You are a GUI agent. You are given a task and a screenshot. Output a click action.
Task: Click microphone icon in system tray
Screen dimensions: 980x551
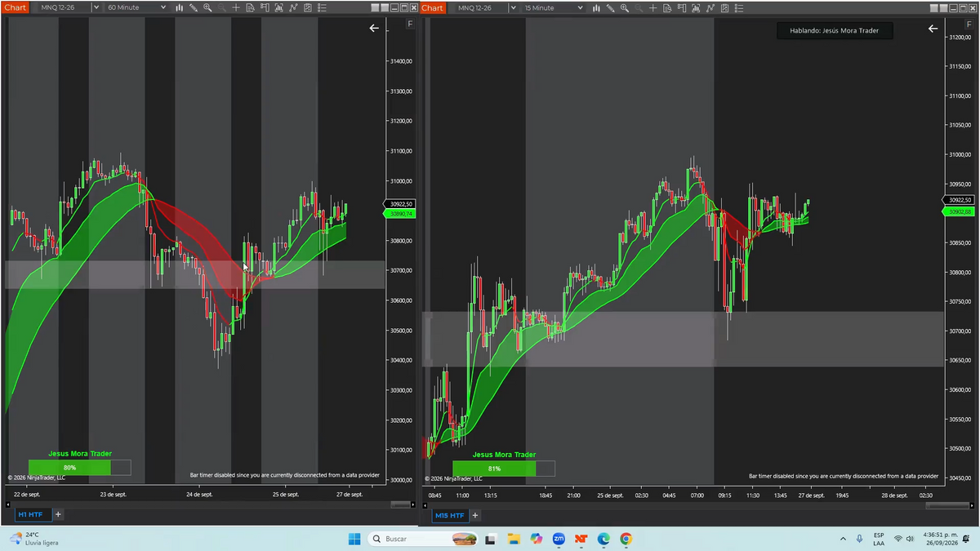[859, 539]
